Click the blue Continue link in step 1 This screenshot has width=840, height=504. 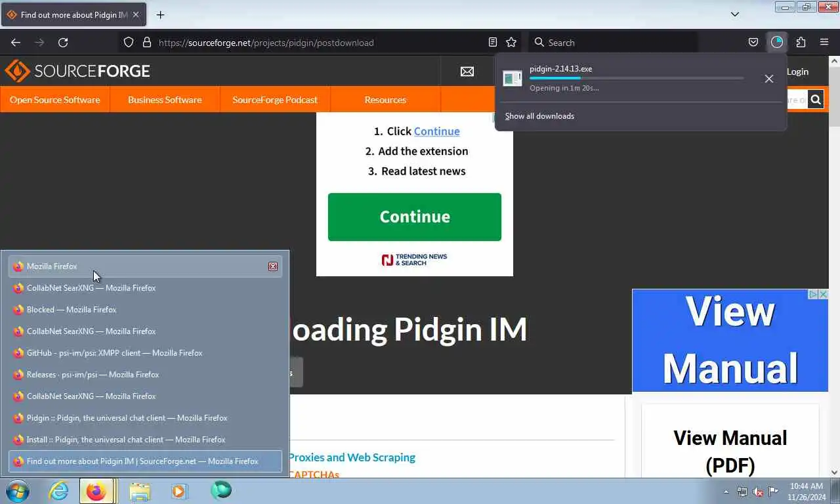pos(436,131)
